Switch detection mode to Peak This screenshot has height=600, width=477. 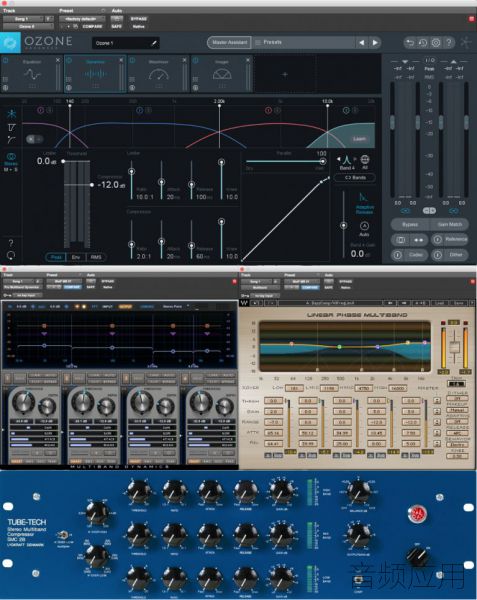[x=56, y=257]
